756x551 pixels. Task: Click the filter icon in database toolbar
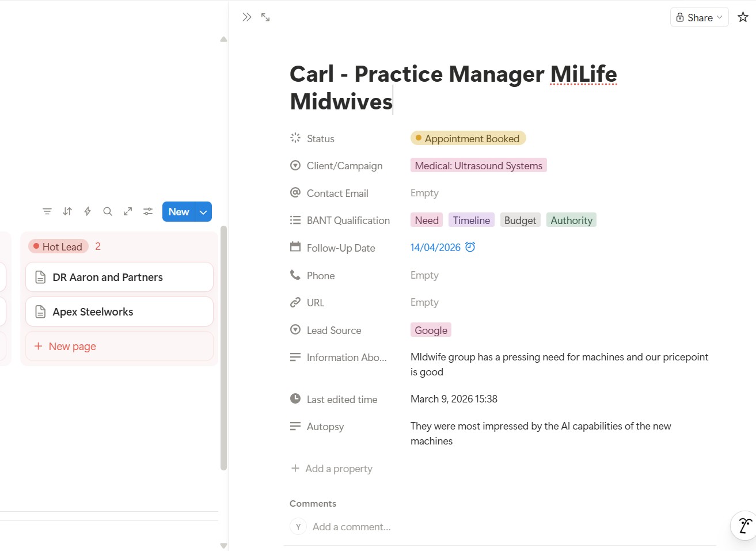click(47, 211)
